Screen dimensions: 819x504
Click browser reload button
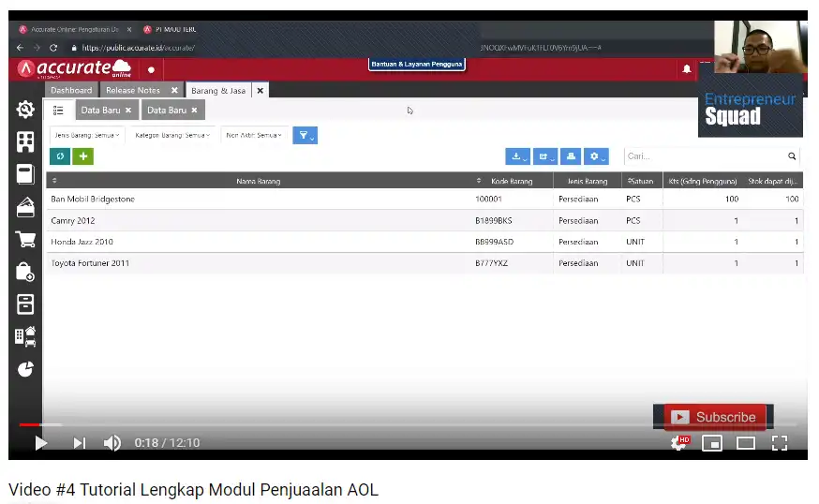(x=53, y=48)
